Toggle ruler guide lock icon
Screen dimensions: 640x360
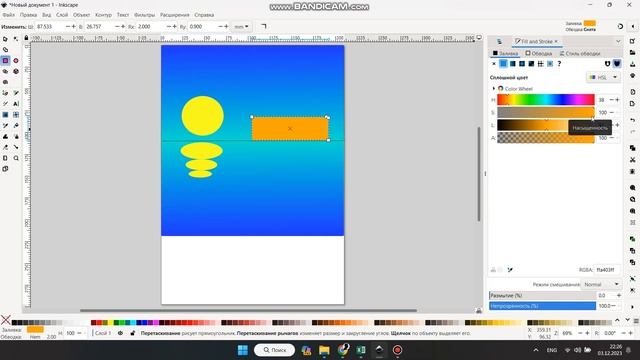[x=27, y=38]
